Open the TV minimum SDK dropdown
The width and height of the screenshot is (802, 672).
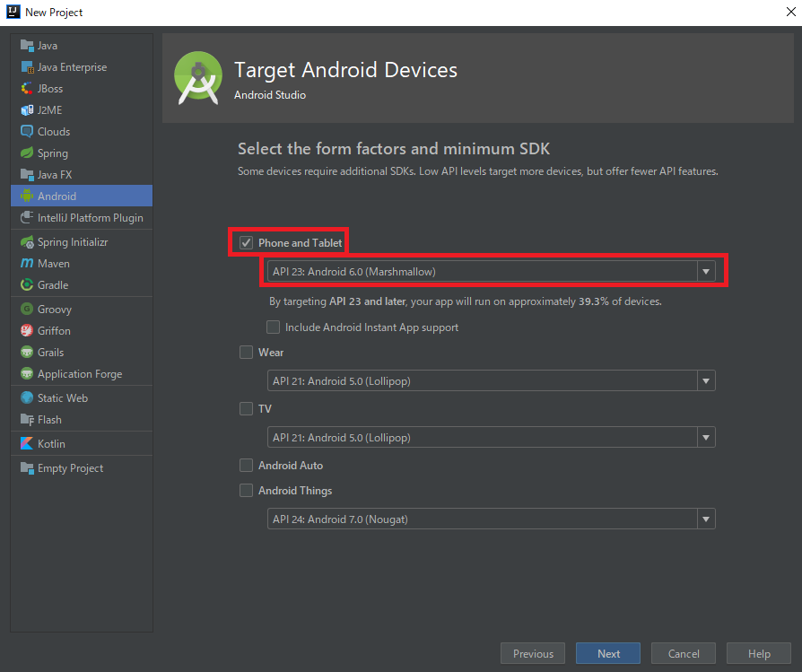pyautogui.click(x=491, y=437)
